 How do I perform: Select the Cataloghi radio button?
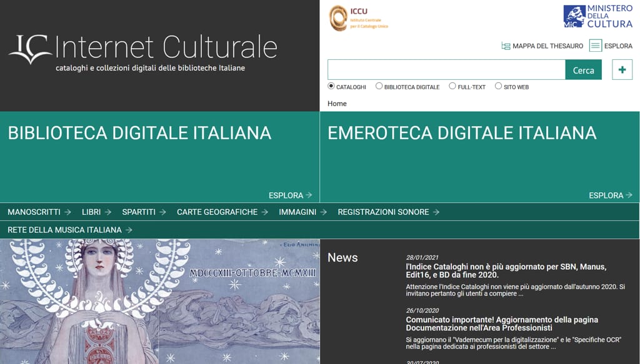[331, 86]
